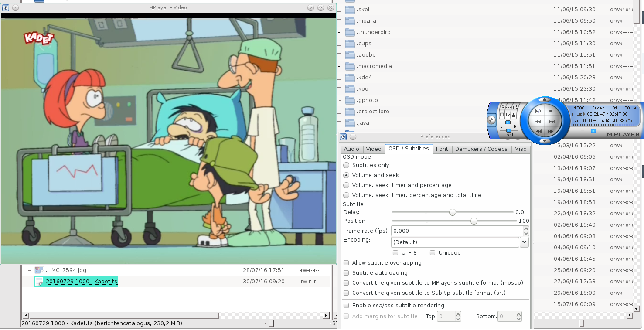The height and width of the screenshot is (330, 644).
Task: Fast-forward the video with the MPlayer dial
Action: pos(550,131)
